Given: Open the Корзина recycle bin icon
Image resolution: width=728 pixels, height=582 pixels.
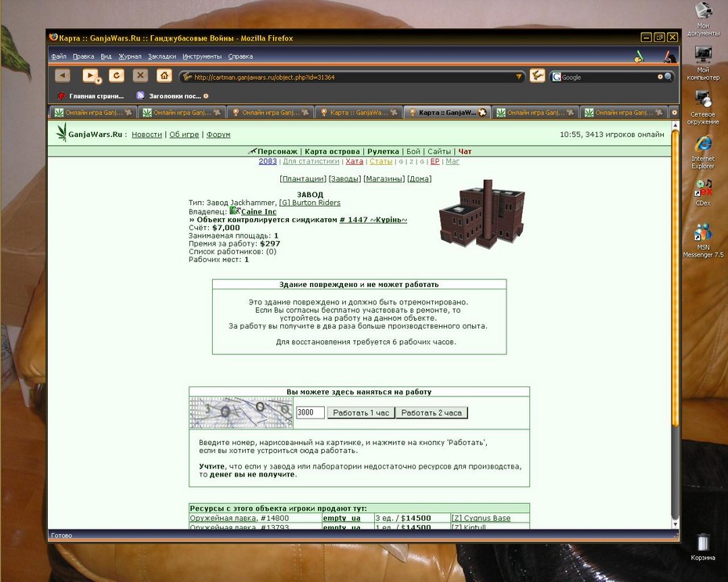Looking at the screenshot, I should coord(702,547).
